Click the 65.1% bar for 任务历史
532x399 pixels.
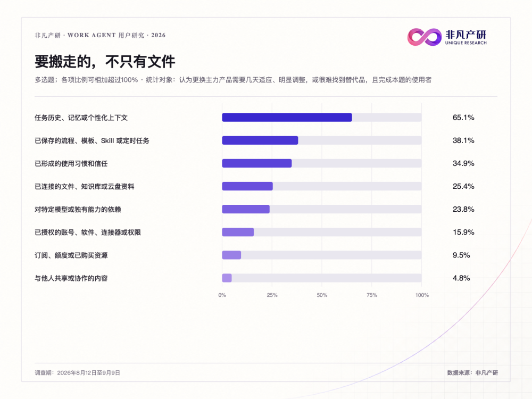point(287,118)
